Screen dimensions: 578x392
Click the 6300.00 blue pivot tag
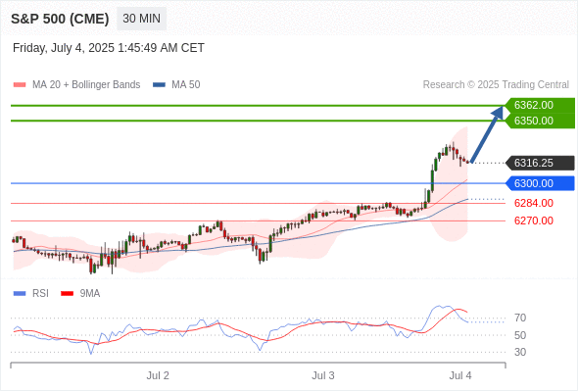(540, 183)
